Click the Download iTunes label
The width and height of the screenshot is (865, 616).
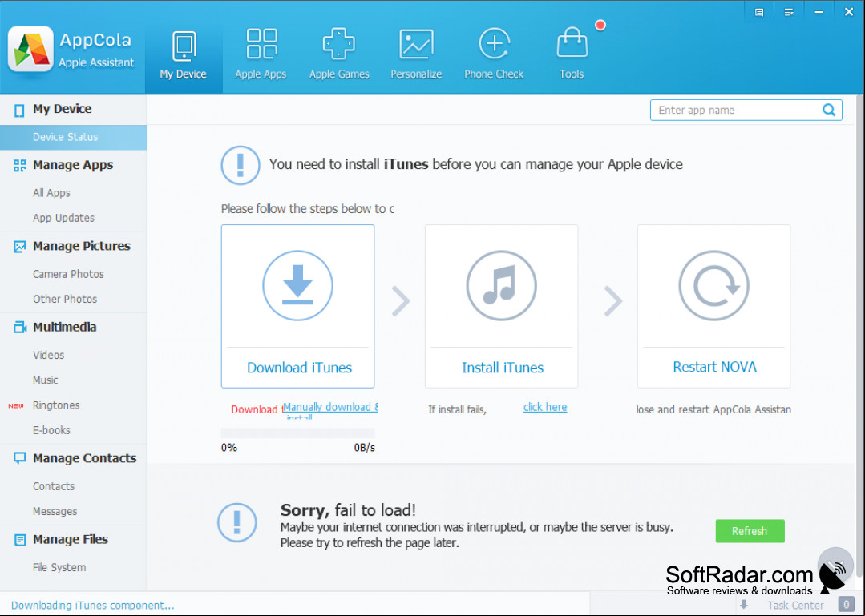(299, 368)
